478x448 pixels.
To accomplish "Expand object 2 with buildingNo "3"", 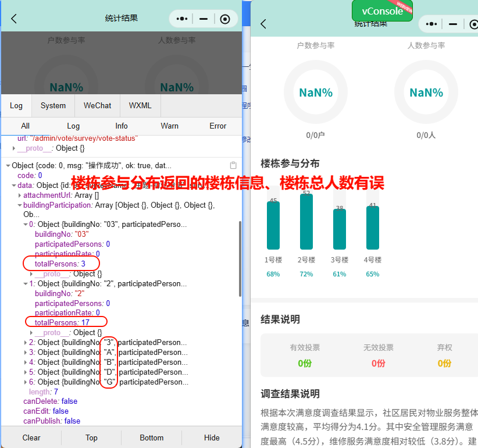I will point(26,342).
